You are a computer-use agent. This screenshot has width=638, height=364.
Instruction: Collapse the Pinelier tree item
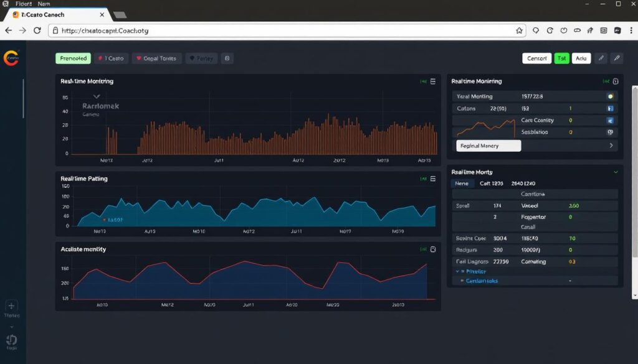457,271
